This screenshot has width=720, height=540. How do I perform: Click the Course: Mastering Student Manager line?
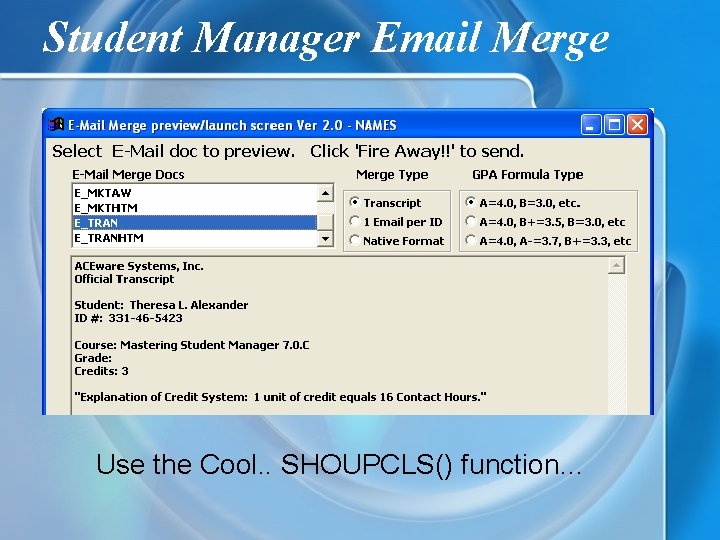pos(192,345)
